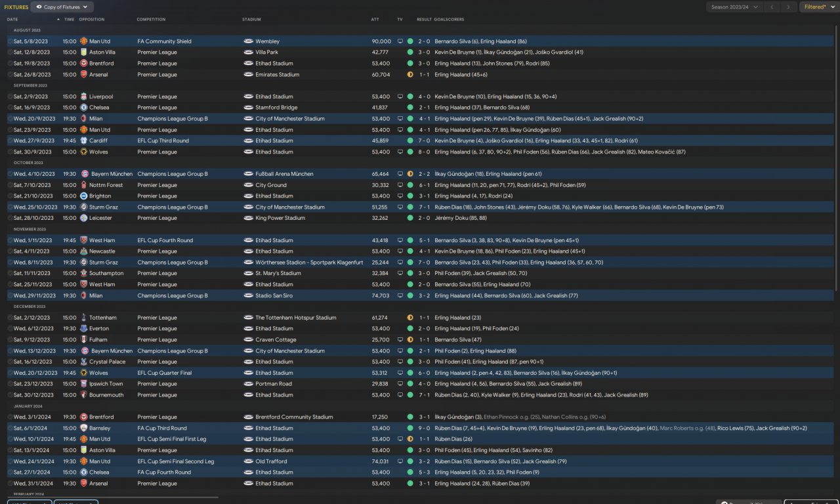
Task: Click the Barnsley club crest
Action: [83, 428]
